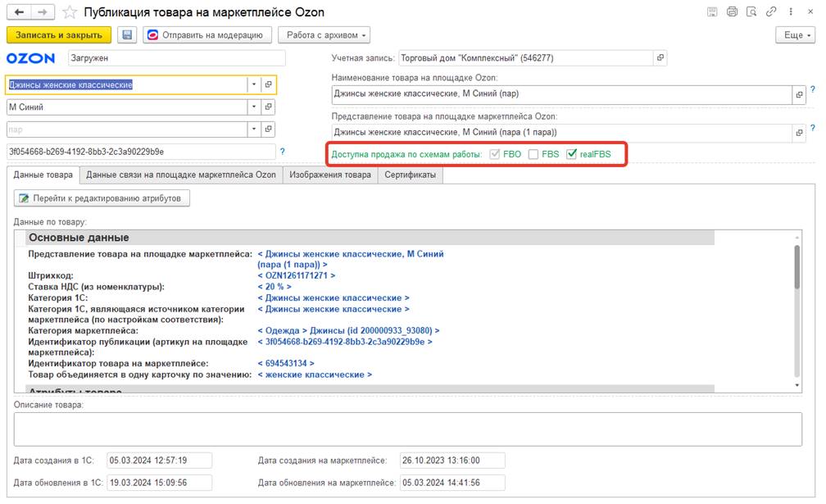Open the account 'Торговый дом Комплексный' form
Screen dimensions: 826x504
coord(660,58)
